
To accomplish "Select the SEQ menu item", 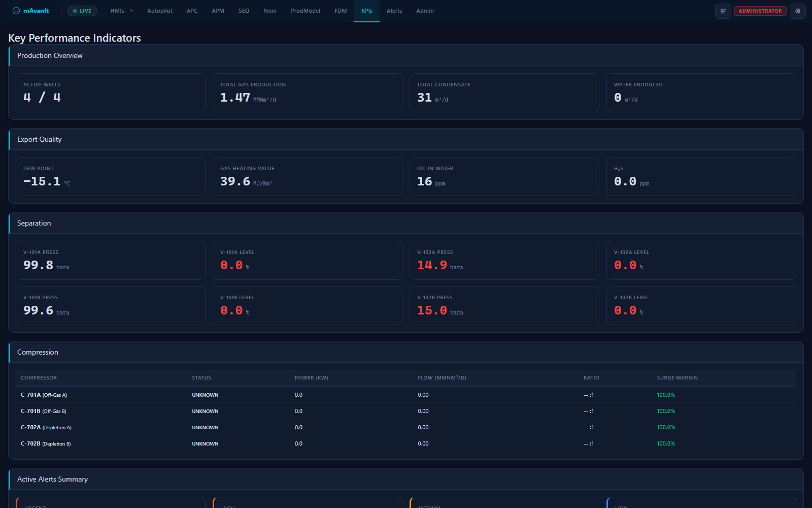I will click(x=244, y=10).
